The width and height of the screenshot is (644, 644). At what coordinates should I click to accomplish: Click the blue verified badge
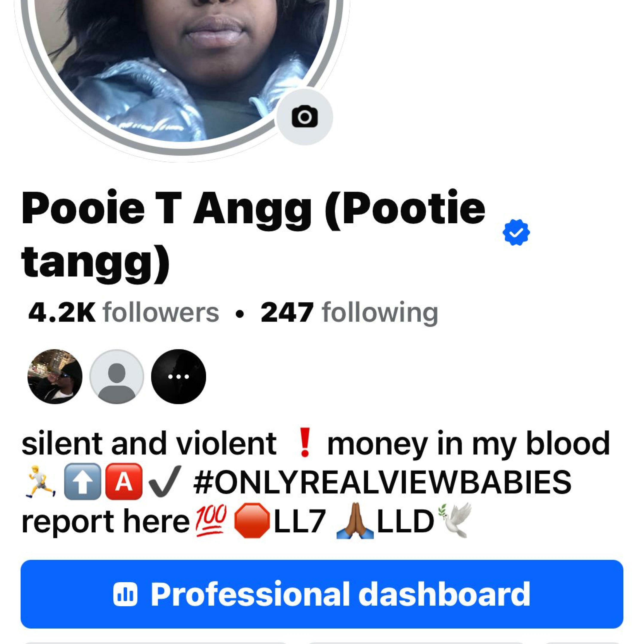coord(516,232)
